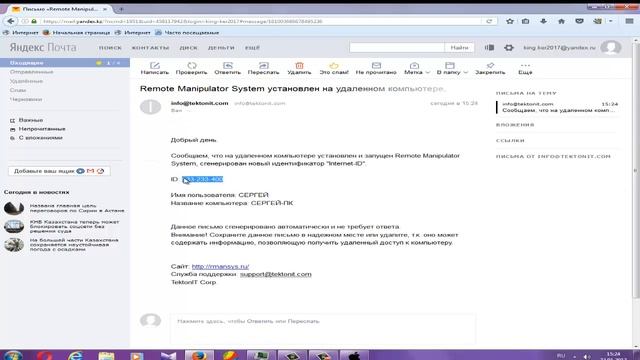Open КОНТАКТЫ in top navigation

coord(150,48)
